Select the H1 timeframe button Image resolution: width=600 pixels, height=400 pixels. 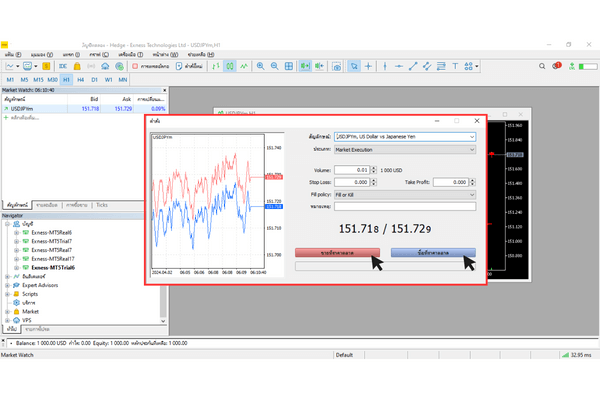pyautogui.click(x=67, y=79)
